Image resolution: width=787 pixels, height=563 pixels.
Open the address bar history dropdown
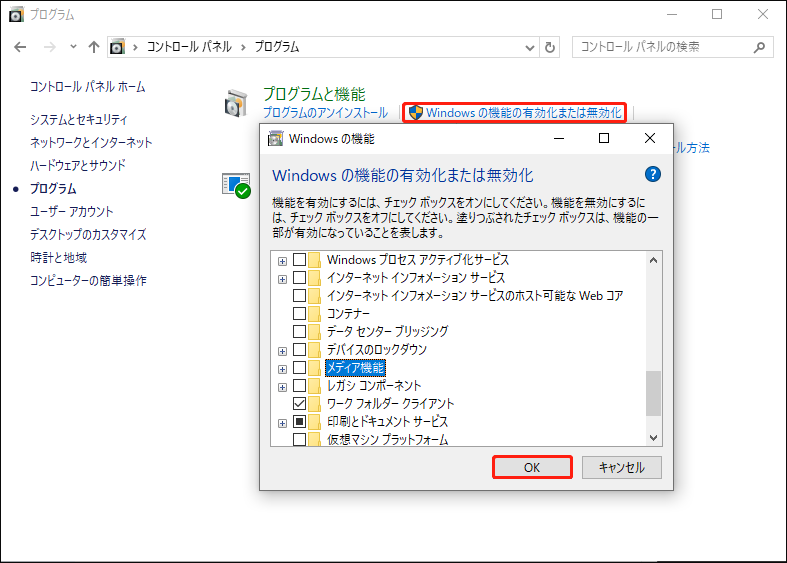(x=530, y=48)
